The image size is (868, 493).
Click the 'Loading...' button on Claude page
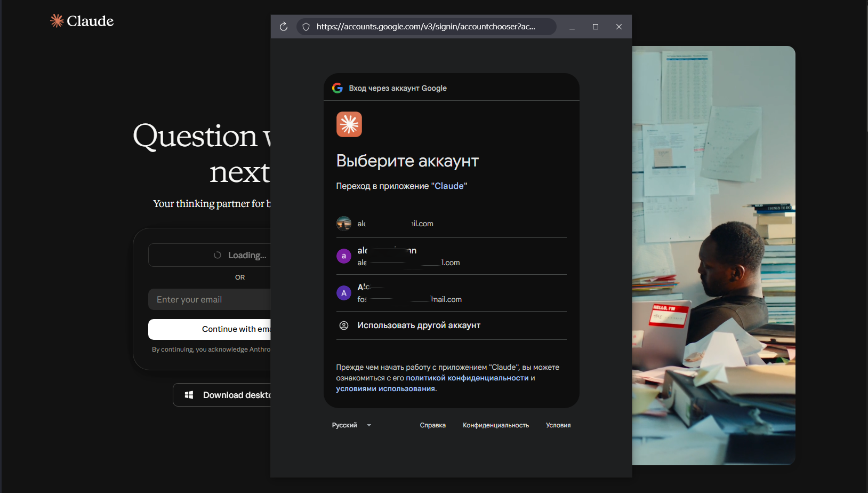click(x=210, y=255)
